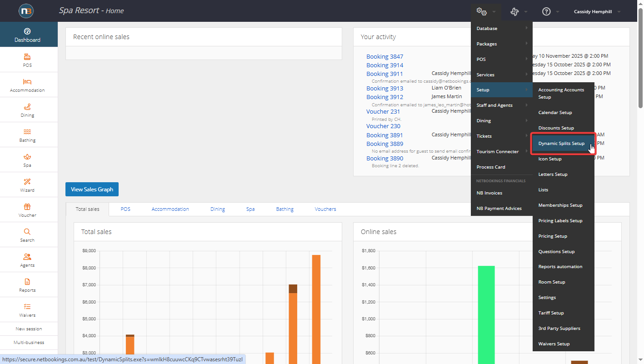Launch the Wizard wand icon
Image resolution: width=644 pixels, height=364 pixels.
coord(27,182)
